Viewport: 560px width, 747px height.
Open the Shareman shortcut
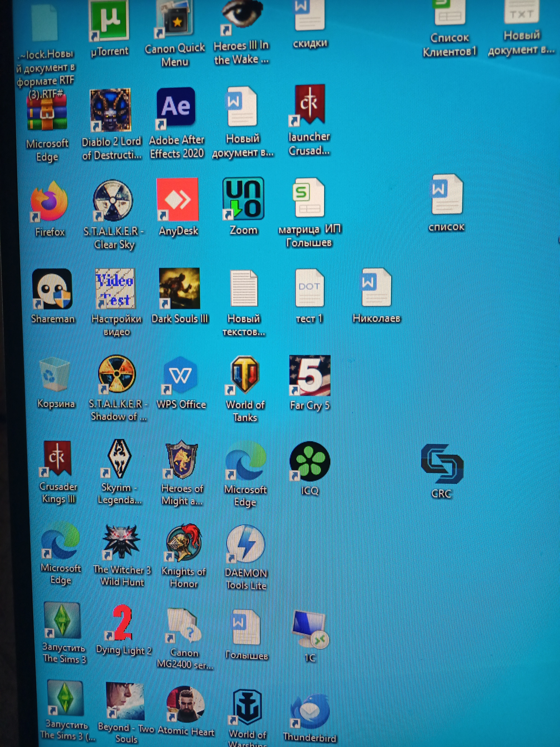click(x=52, y=289)
